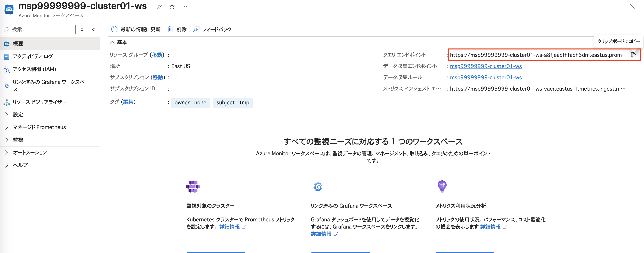Screen dimensions: 644x253
Task: Open the more options ellipsis menu
Action: coord(184,7)
